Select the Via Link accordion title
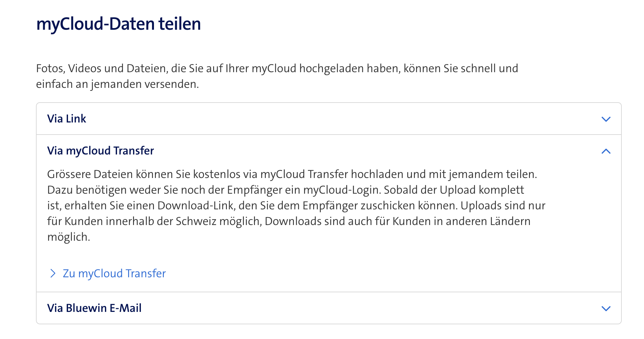The height and width of the screenshot is (339, 644). [67, 119]
